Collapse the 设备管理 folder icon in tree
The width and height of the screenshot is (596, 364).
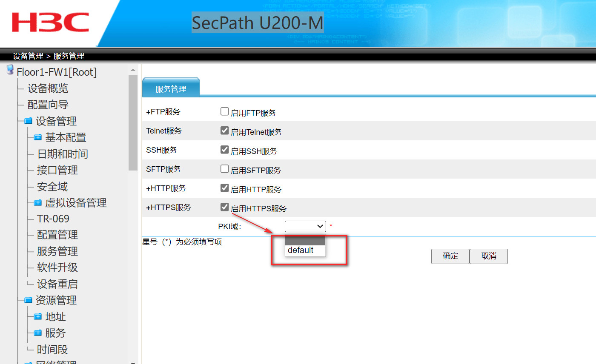[x=29, y=122]
